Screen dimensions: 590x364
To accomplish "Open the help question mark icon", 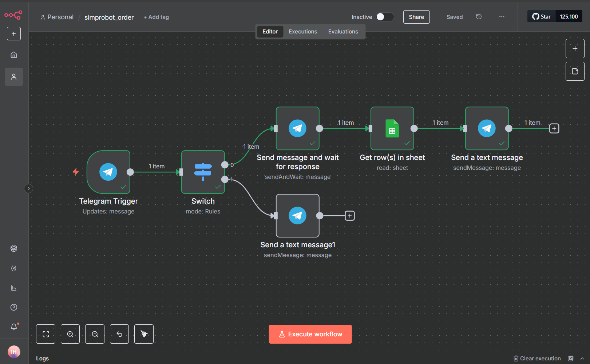I will 14,307.
